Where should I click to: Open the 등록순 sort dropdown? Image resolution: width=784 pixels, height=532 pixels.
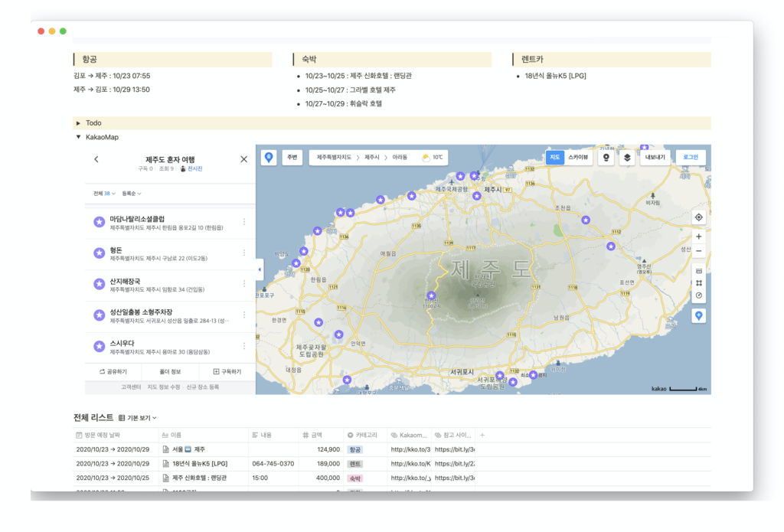pyautogui.click(x=132, y=194)
